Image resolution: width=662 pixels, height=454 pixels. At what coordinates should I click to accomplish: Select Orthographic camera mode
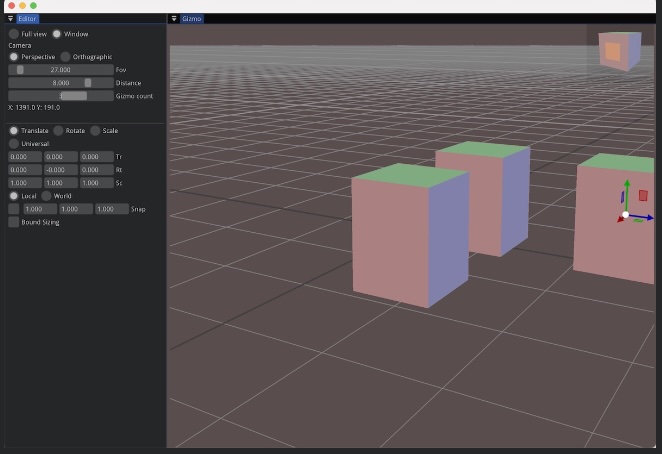(66, 57)
